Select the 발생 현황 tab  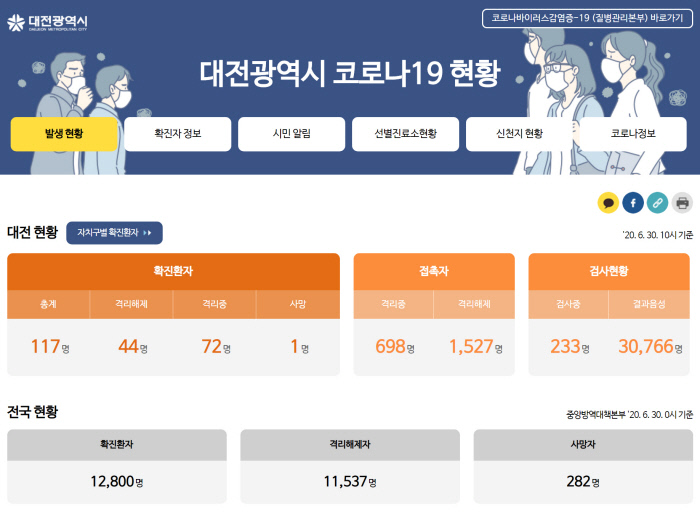click(x=64, y=134)
